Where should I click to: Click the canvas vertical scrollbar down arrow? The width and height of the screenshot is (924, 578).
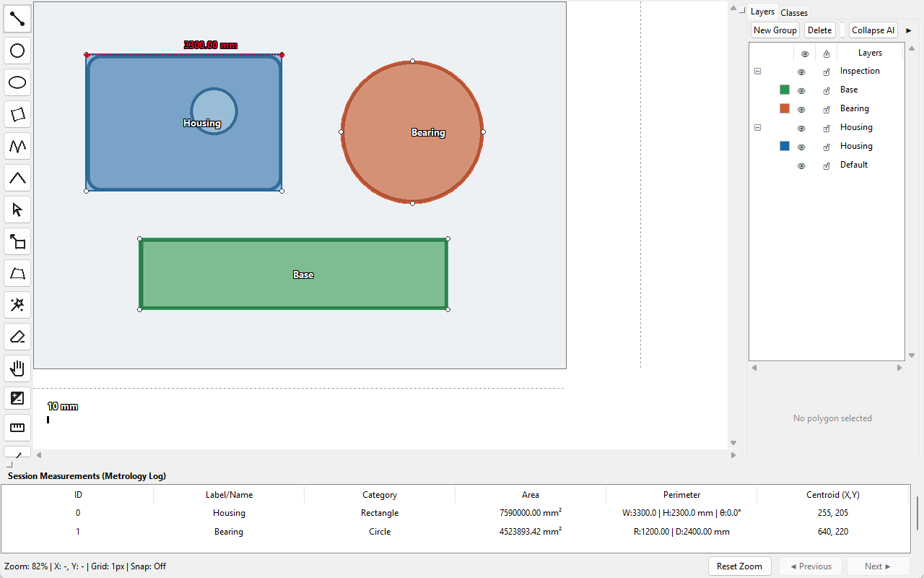(733, 443)
